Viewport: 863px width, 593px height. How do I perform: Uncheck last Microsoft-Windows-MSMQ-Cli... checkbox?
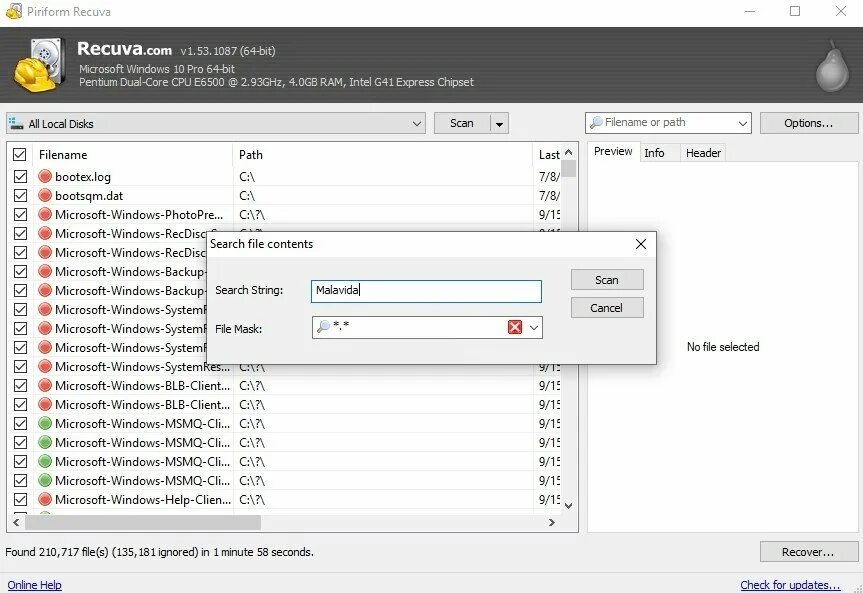(20, 480)
